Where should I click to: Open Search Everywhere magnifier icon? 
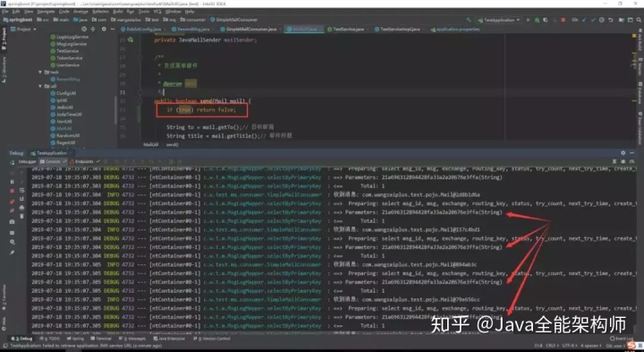639,20
